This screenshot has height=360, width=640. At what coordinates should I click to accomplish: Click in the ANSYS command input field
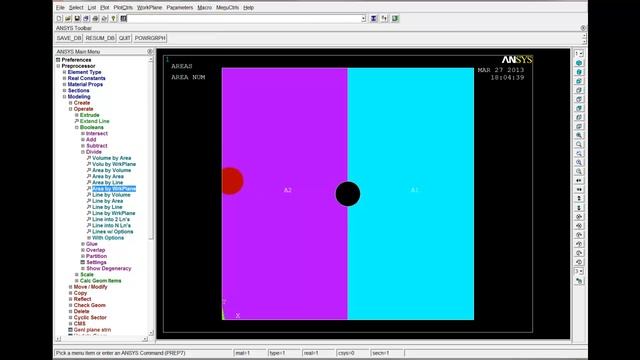tap(244, 18)
